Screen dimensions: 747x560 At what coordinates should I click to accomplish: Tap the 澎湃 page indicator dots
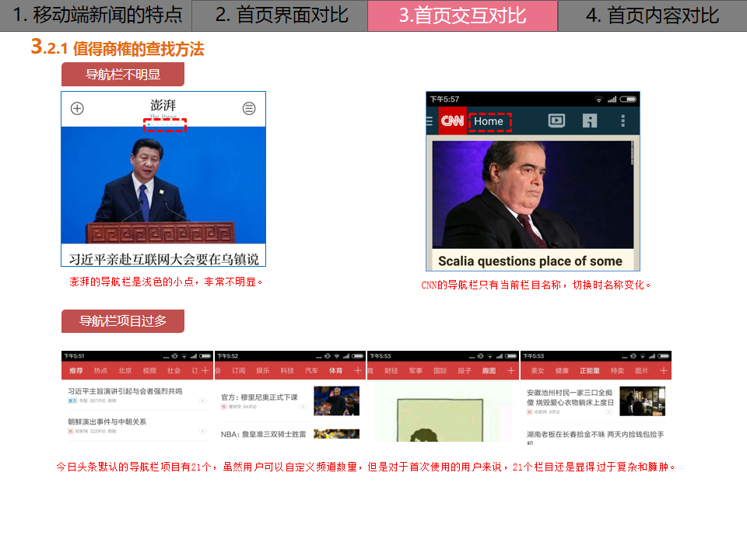pyautogui.click(x=164, y=124)
